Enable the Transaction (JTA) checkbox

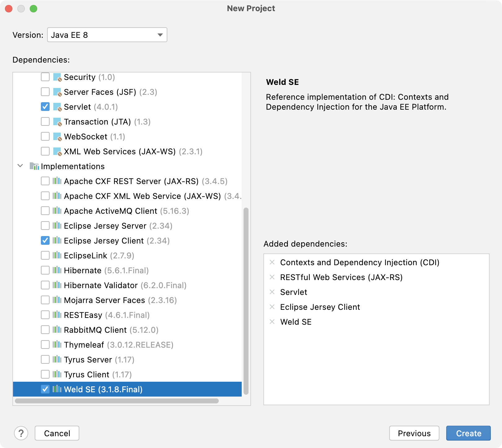tap(45, 121)
